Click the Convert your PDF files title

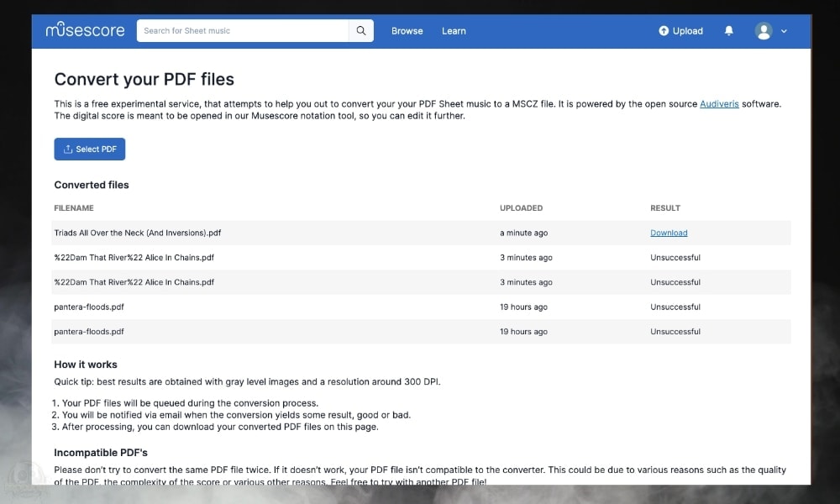coord(144,79)
